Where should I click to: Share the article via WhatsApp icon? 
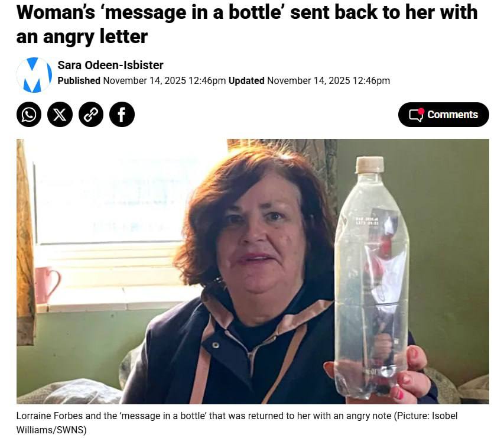[x=29, y=115]
